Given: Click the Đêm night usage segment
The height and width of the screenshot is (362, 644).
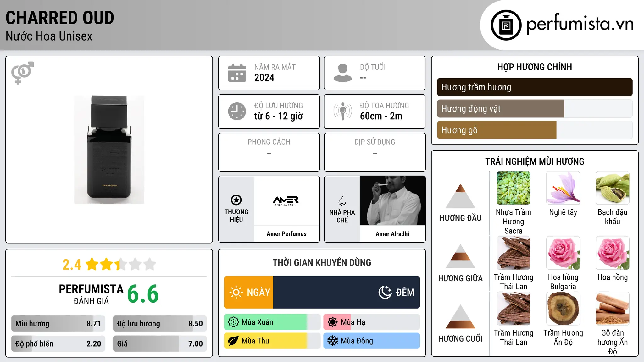Looking at the screenshot, I should tap(347, 292).
